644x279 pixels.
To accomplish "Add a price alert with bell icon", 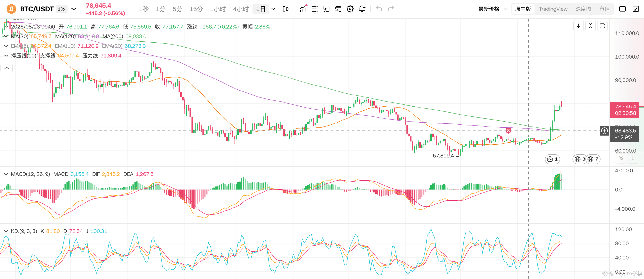I will click(x=362, y=9).
